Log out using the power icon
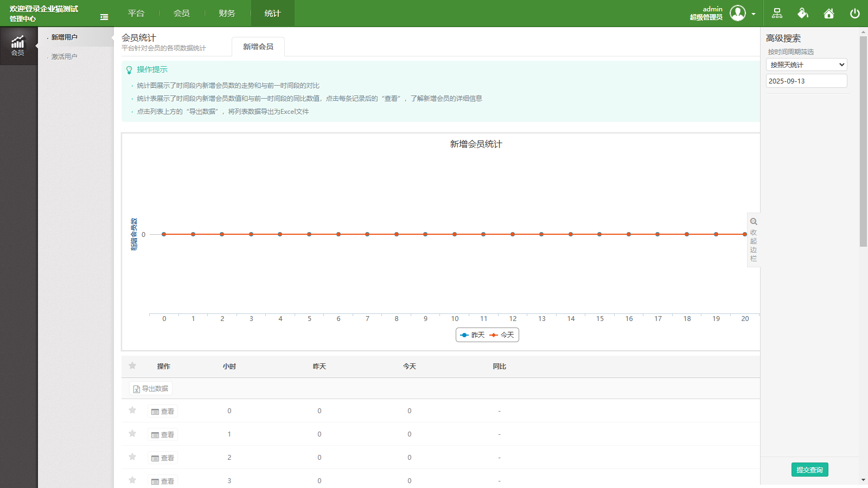Screen dimensions: 868x488 854,13
